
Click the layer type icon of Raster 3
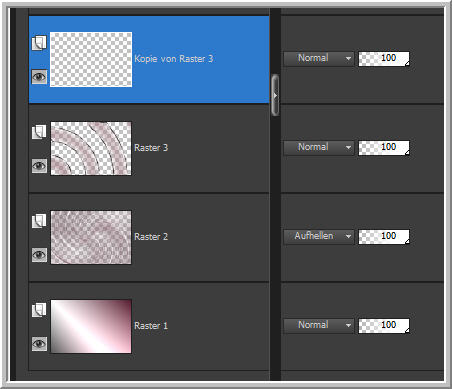pyautogui.click(x=39, y=132)
